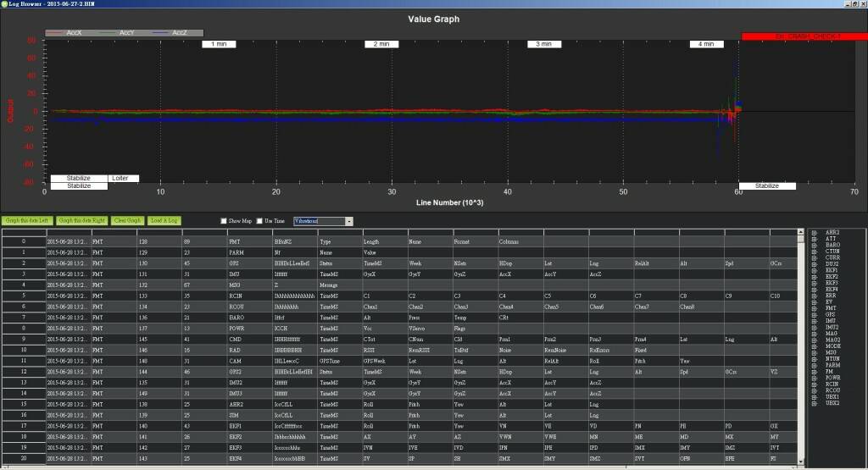
Task: Click the Clear Graph button
Action: click(x=127, y=221)
